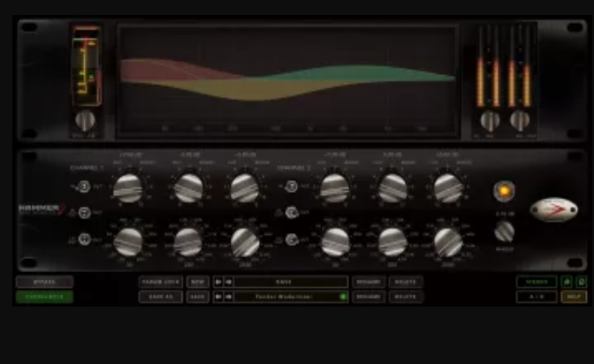Go to next bank with right arrow
The image size is (594, 364).
pos(228,282)
